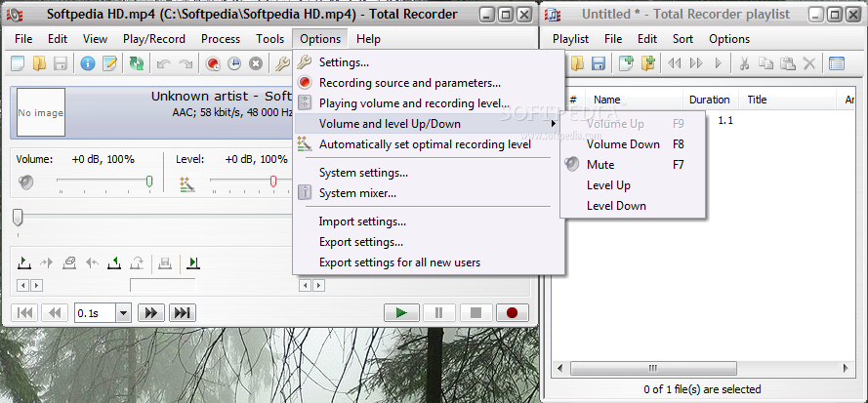868x403 pixels.
Task: Click the green Play button
Action: (x=400, y=313)
